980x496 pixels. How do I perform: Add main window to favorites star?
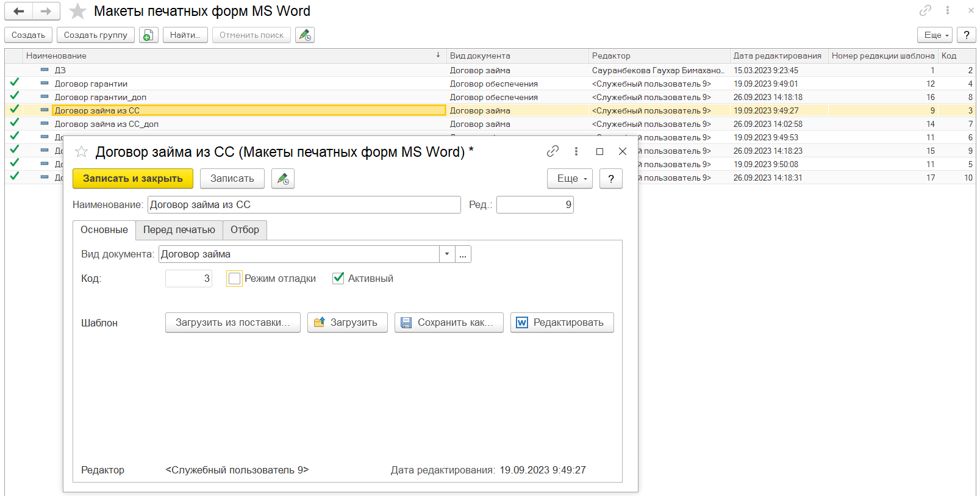77,11
